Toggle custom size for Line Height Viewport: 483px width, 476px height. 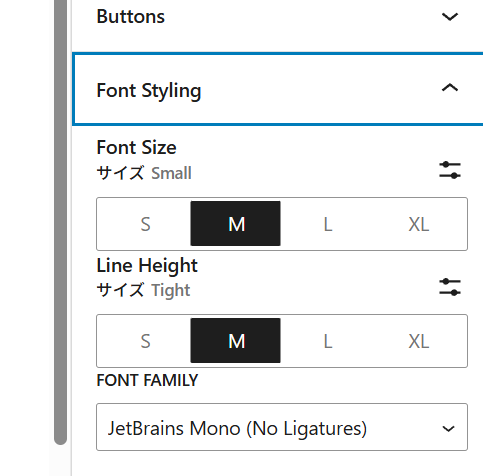[x=450, y=287]
